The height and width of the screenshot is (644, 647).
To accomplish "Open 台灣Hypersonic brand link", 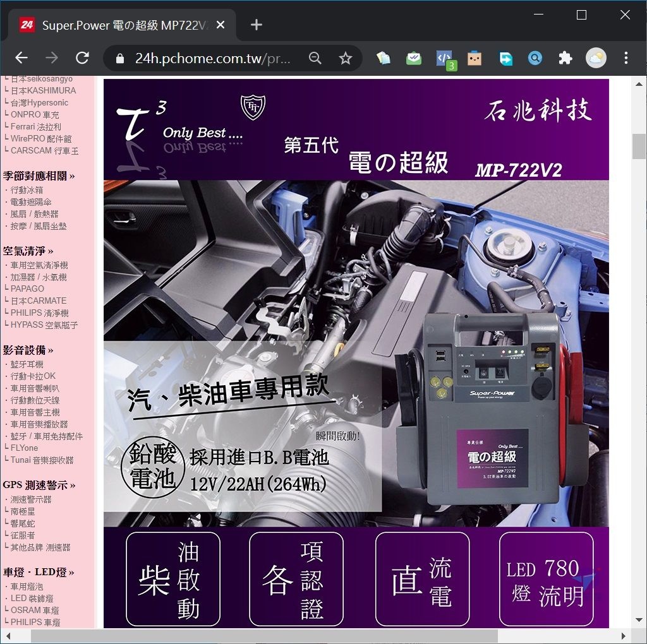I will point(40,103).
